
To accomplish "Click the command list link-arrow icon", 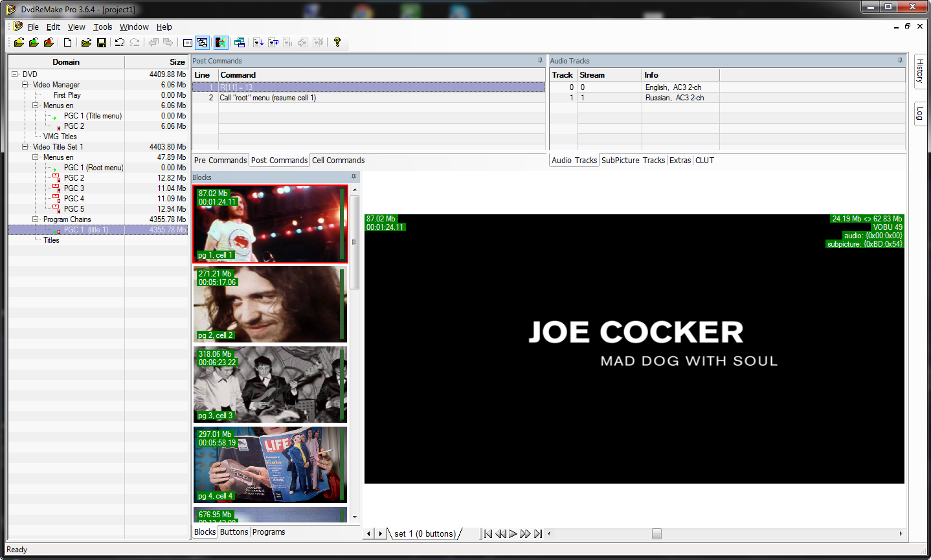I will pyautogui.click(x=273, y=42).
